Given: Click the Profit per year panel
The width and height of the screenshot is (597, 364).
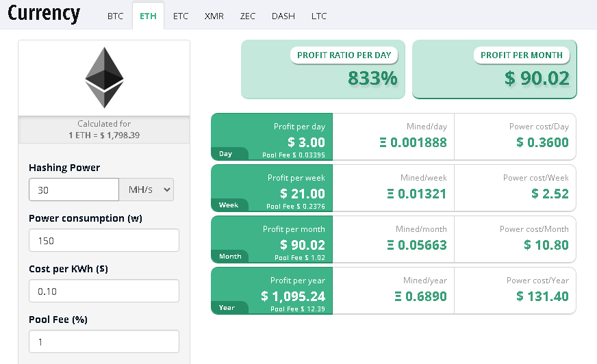Looking at the screenshot, I should [272, 291].
